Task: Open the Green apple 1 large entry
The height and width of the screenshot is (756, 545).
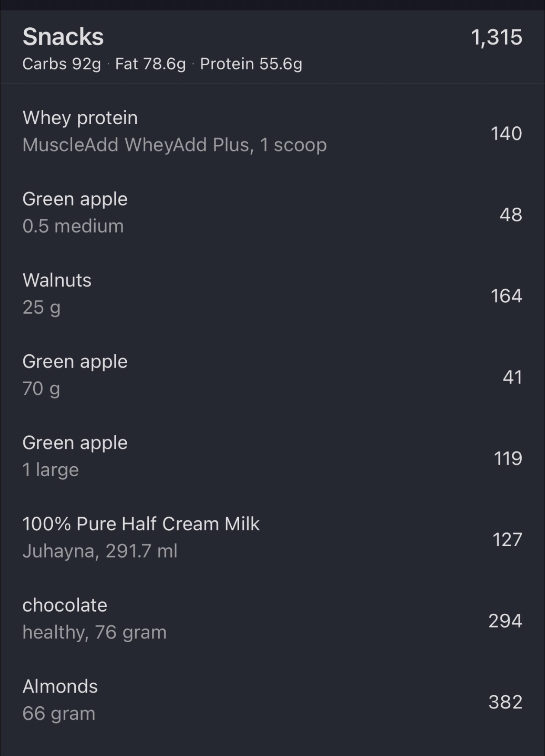Action: [75, 443]
